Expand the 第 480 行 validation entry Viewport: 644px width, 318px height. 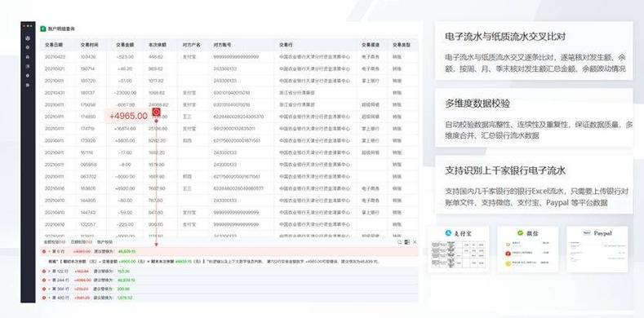[x=48, y=298]
